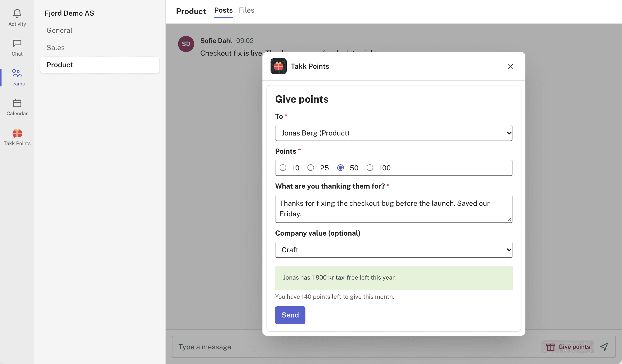
Task: Click the Fjord Demo AS team name
Action: (69, 13)
